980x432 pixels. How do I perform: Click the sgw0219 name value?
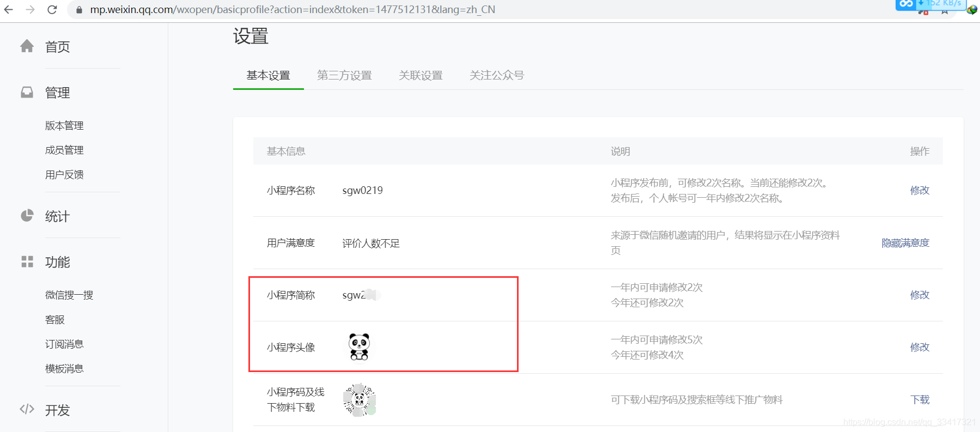(362, 190)
